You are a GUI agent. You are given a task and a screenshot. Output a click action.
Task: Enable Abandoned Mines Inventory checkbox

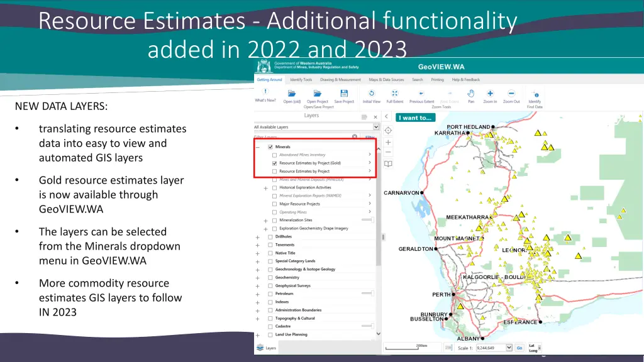274,155
